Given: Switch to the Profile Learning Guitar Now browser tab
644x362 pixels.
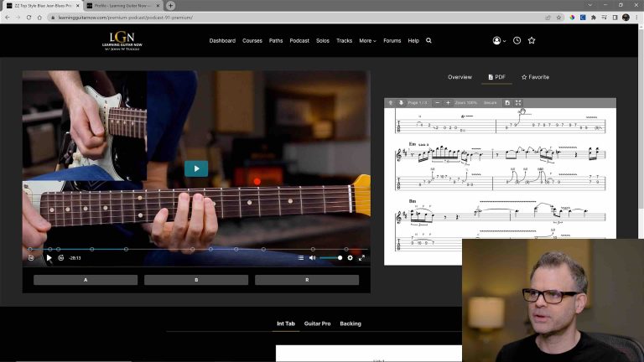Looking at the screenshot, I should coord(122,6).
